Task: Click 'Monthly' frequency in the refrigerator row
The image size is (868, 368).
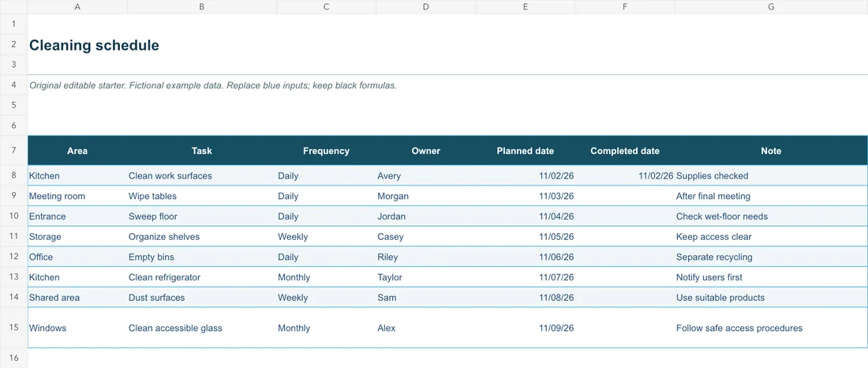Action: (326, 277)
